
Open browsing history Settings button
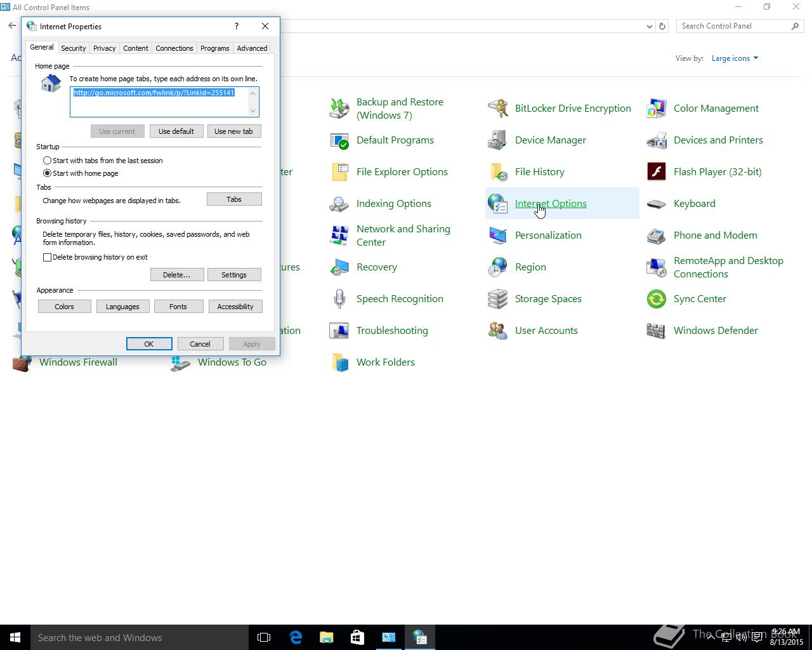click(x=234, y=275)
